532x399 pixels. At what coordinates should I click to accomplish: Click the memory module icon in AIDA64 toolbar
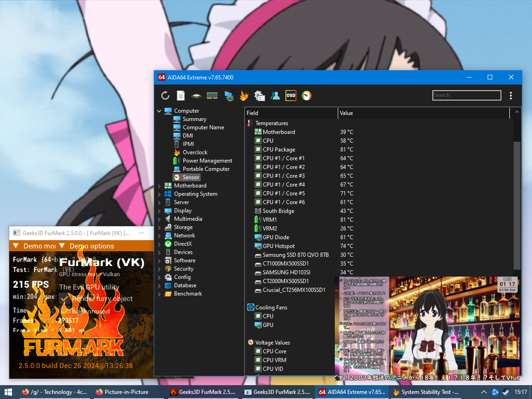pyautogui.click(x=212, y=96)
